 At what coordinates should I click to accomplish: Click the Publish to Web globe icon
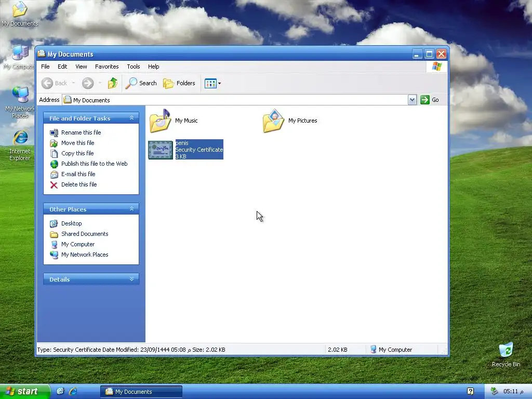click(x=54, y=164)
